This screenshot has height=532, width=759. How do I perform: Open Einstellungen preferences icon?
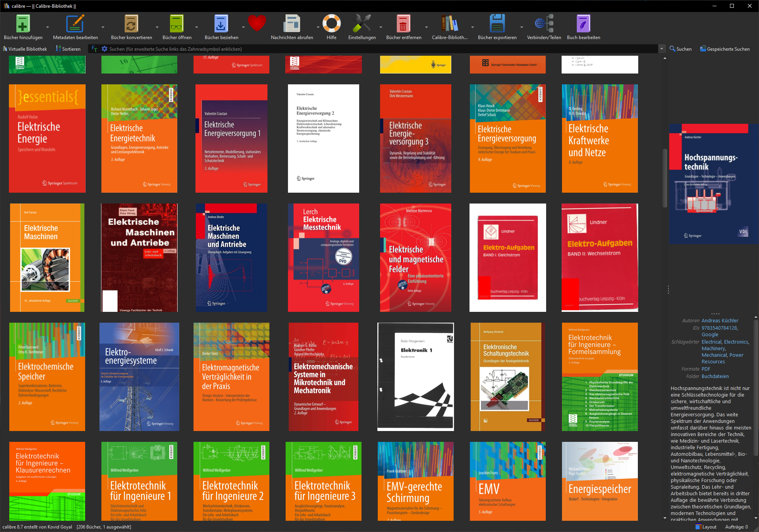(x=362, y=24)
